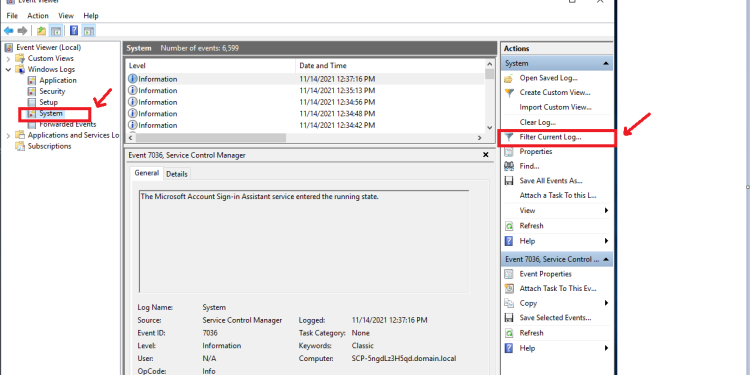Click Import Custom View action
750x375 pixels.
555,108
